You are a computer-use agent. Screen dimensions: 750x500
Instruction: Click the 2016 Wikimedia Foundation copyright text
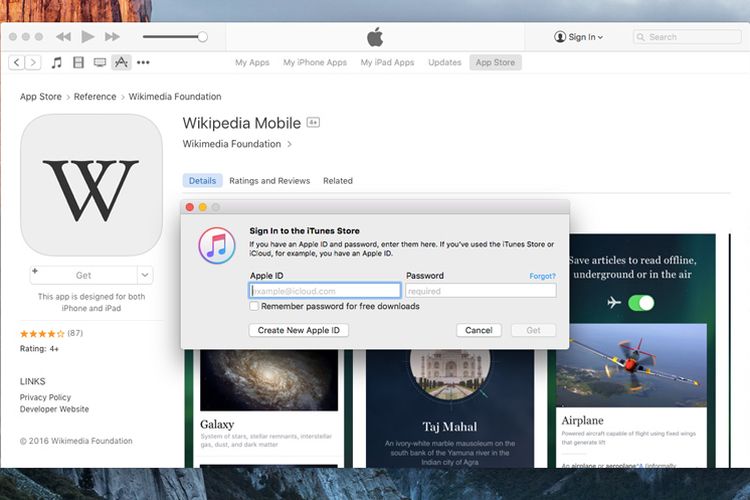pyautogui.click(x=76, y=441)
